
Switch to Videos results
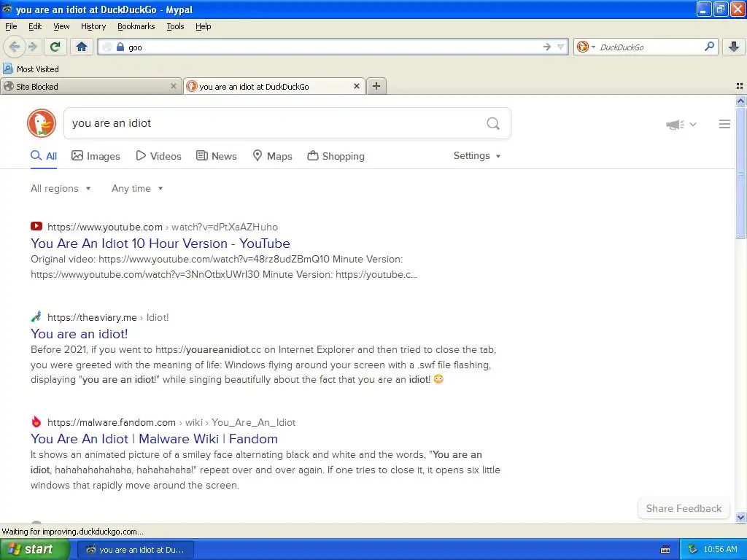[158, 156]
